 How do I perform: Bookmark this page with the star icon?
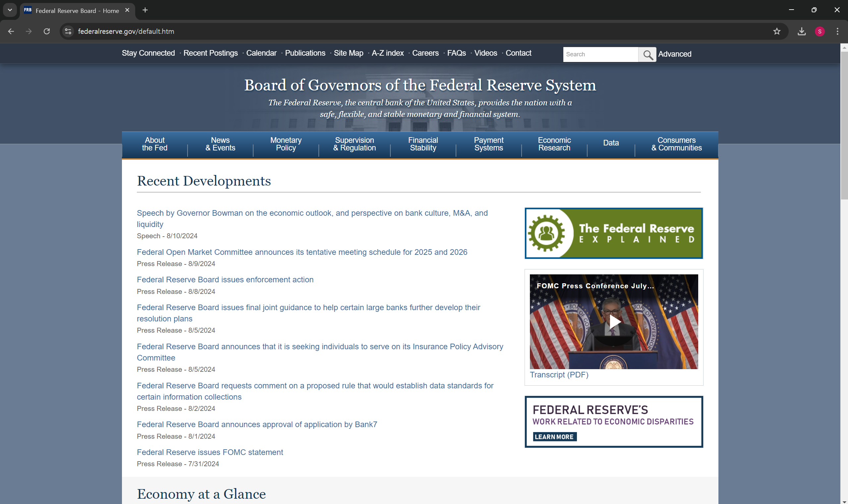[x=777, y=31]
